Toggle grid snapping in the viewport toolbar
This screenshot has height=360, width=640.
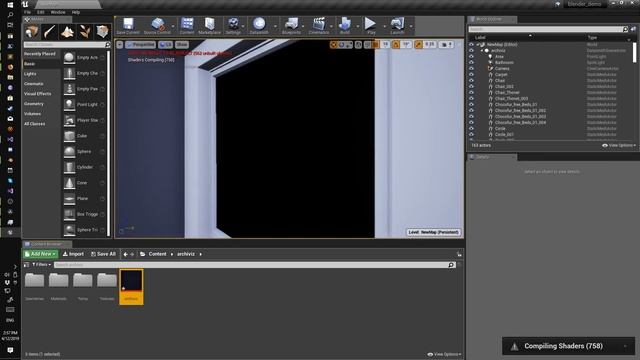(375, 44)
